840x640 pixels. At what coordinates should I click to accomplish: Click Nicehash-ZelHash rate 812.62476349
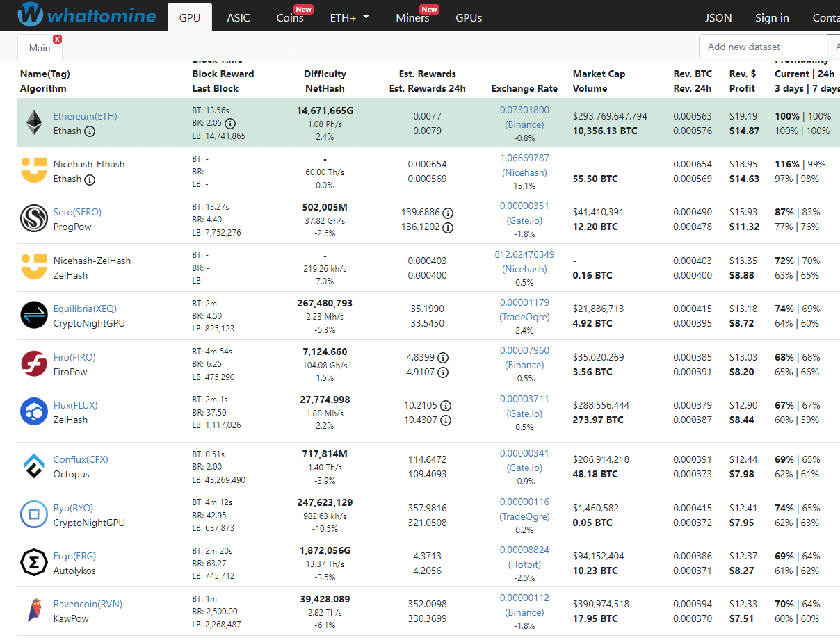coord(524,254)
